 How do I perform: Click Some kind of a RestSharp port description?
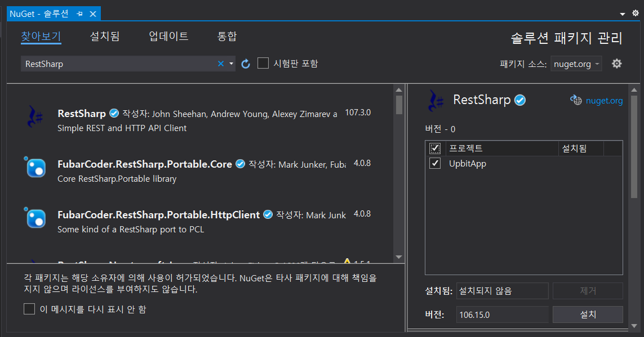tap(131, 230)
